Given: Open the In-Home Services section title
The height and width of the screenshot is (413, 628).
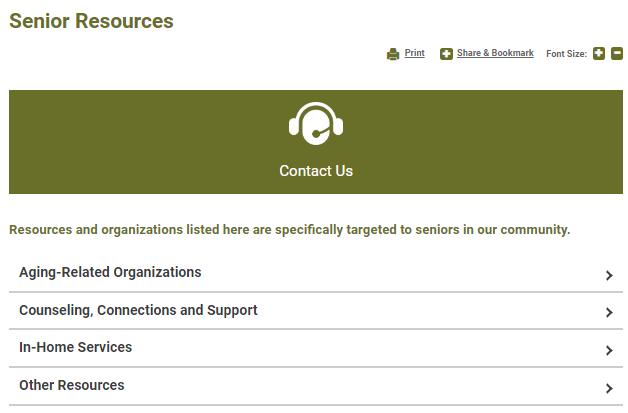Looking at the screenshot, I should pyautogui.click(x=75, y=347).
